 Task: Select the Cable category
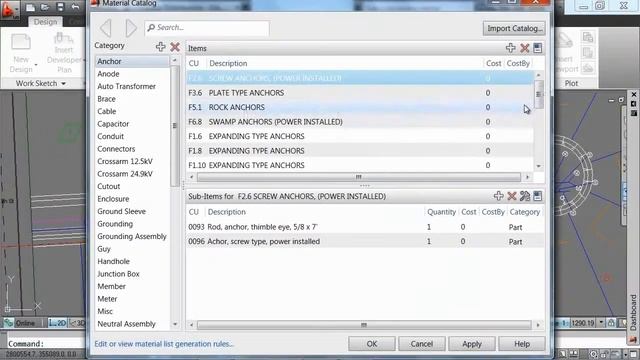click(107, 111)
